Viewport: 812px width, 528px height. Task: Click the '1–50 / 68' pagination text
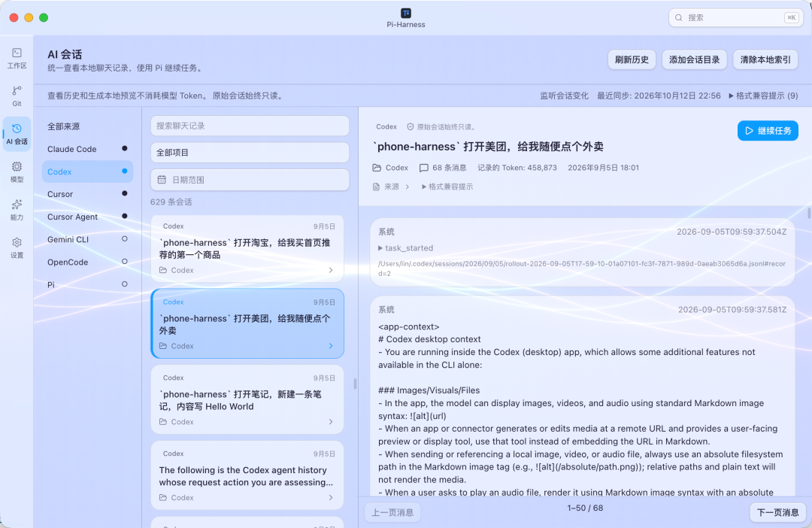coord(585,508)
